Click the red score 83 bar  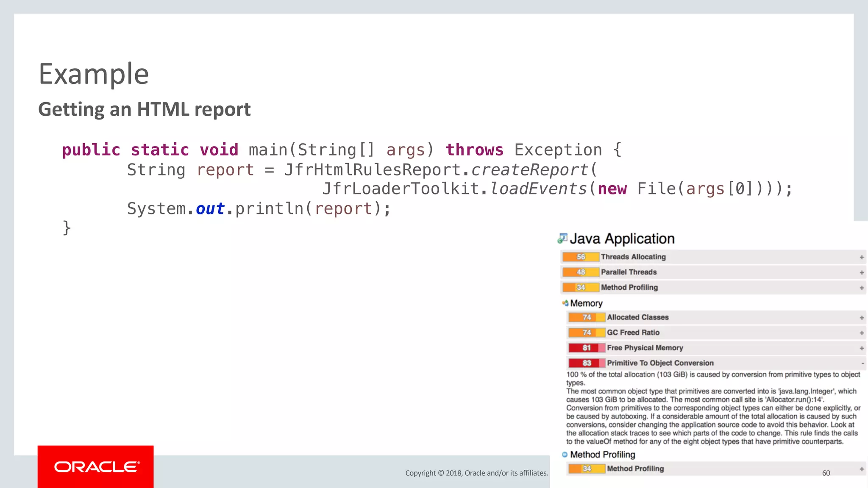click(x=587, y=363)
